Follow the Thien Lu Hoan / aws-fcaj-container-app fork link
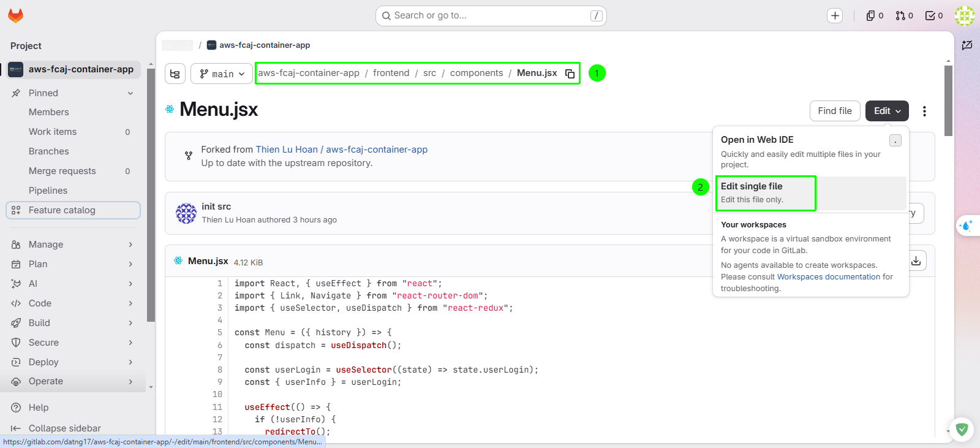This screenshot has height=448, width=980. (x=342, y=150)
